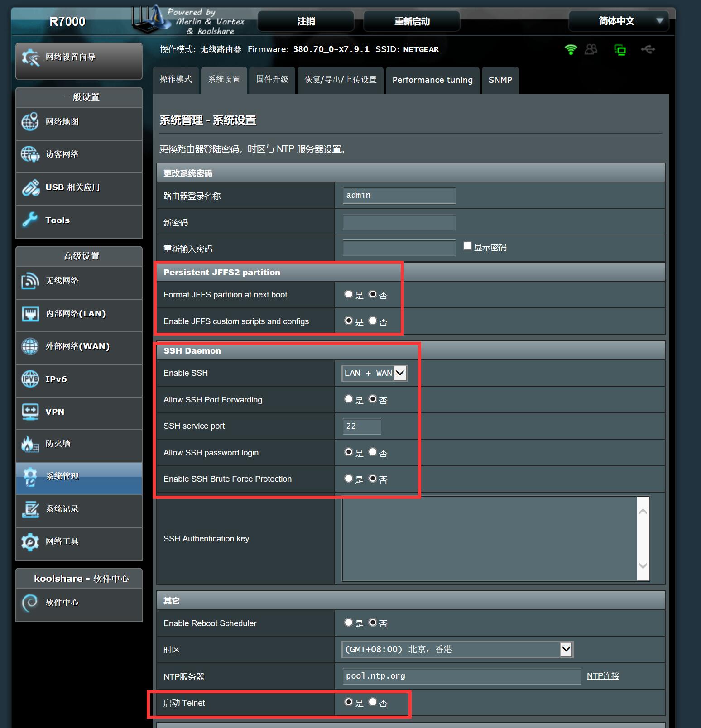Click the koolshare software center swirl icon
The image size is (701, 728).
click(30, 603)
